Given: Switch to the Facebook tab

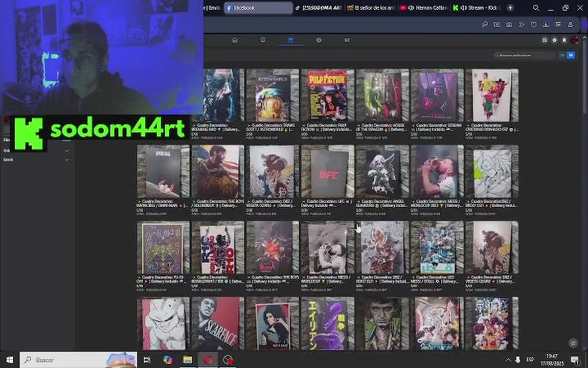Looking at the screenshot, I should pos(258,8).
